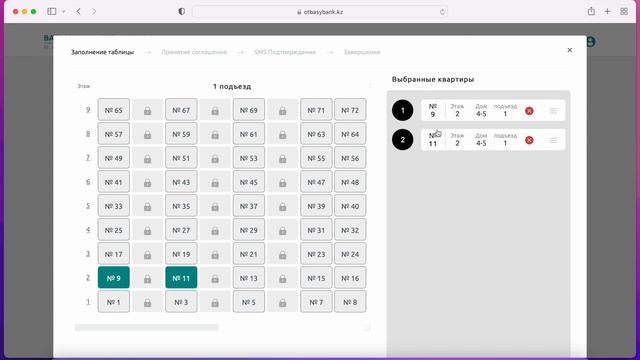Click the horizontal scrollbar under the grid

(x=147, y=327)
